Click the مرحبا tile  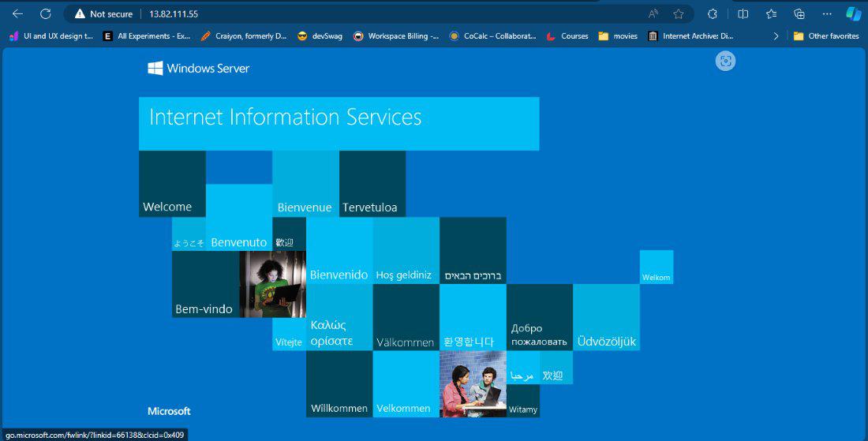[523, 368]
